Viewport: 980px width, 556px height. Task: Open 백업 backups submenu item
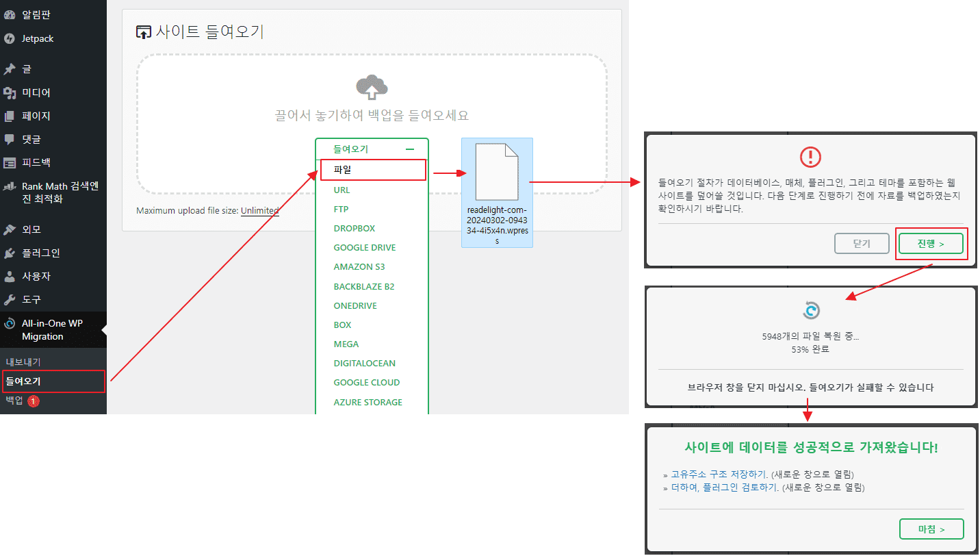coord(14,401)
